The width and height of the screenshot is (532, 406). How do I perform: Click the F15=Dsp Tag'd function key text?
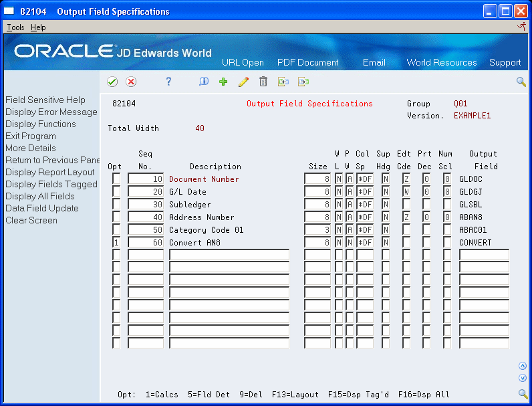coord(358,395)
